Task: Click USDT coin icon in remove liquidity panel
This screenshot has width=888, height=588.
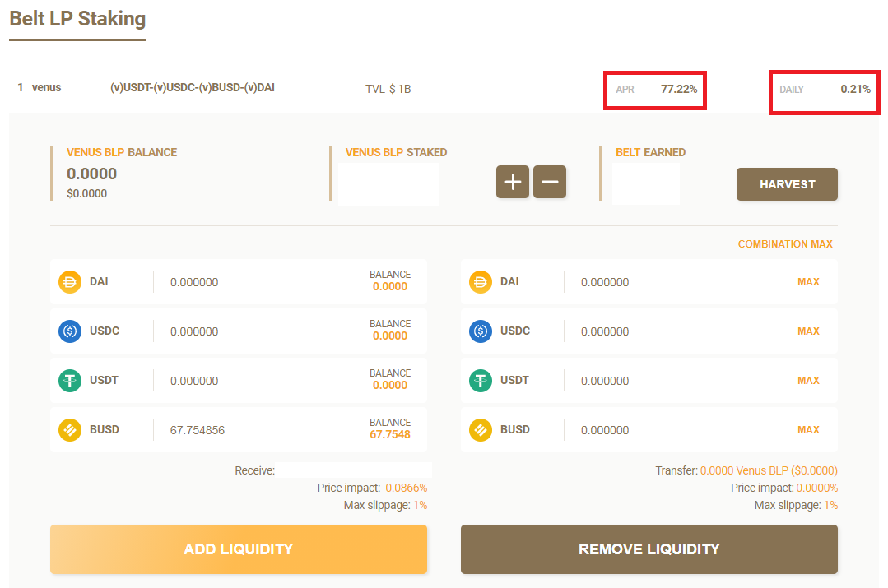Action: (x=481, y=380)
